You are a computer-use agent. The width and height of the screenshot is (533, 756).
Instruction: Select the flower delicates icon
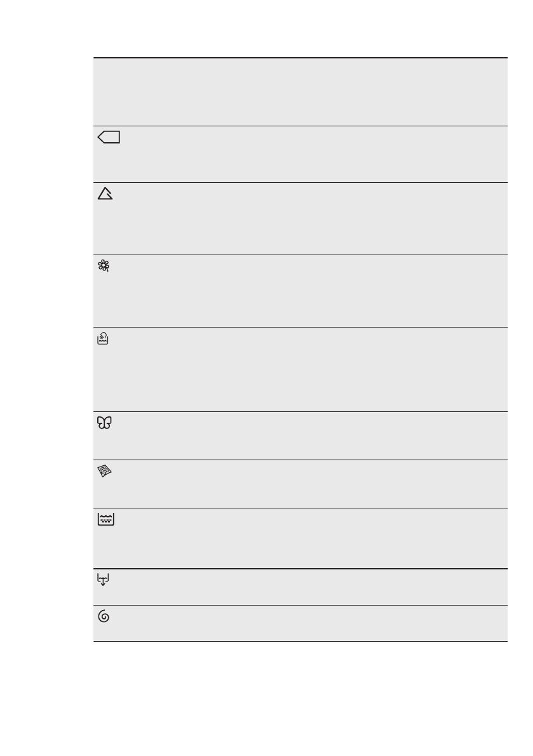pyautogui.click(x=104, y=268)
